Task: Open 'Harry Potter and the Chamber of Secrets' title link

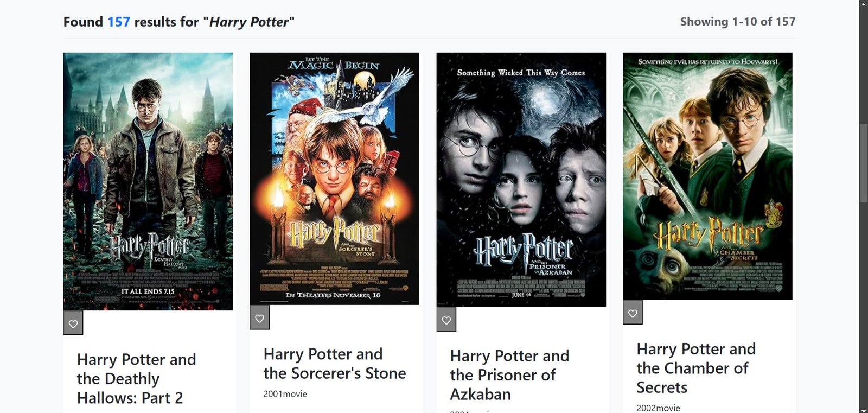Action: tap(695, 368)
